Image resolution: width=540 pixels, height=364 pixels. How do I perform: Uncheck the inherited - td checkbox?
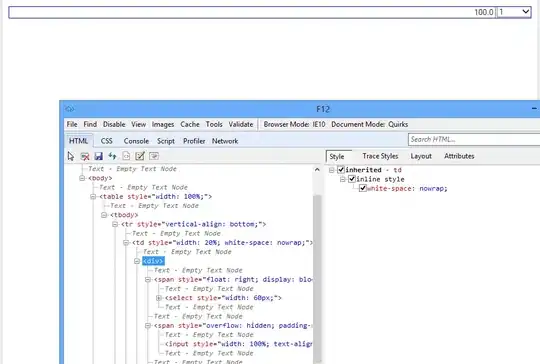(x=341, y=170)
